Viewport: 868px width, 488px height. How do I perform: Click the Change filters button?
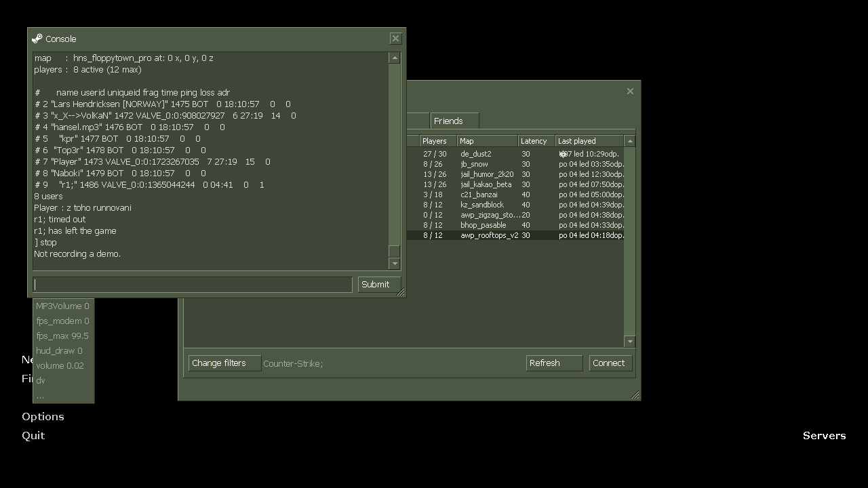click(224, 363)
